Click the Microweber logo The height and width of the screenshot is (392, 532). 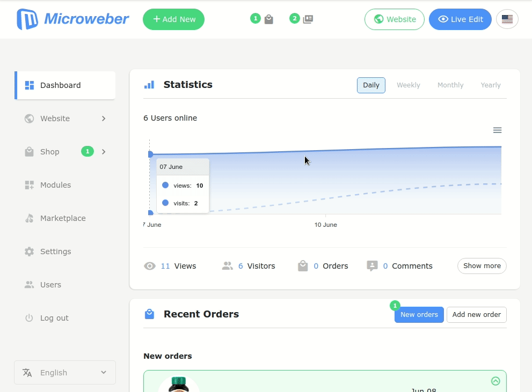[72, 19]
